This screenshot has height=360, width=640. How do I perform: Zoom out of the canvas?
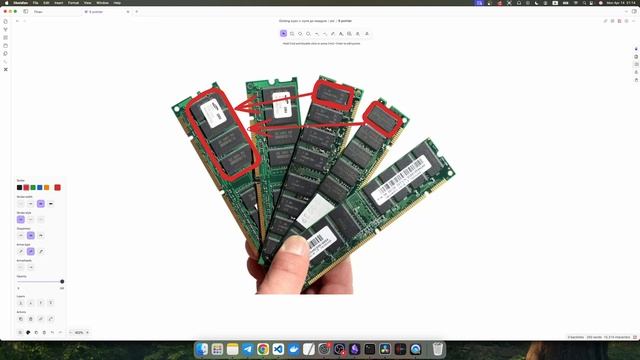(71, 332)
